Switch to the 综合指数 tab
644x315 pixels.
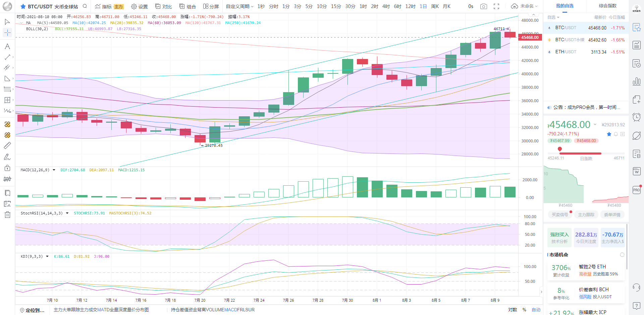coord(608,6)
